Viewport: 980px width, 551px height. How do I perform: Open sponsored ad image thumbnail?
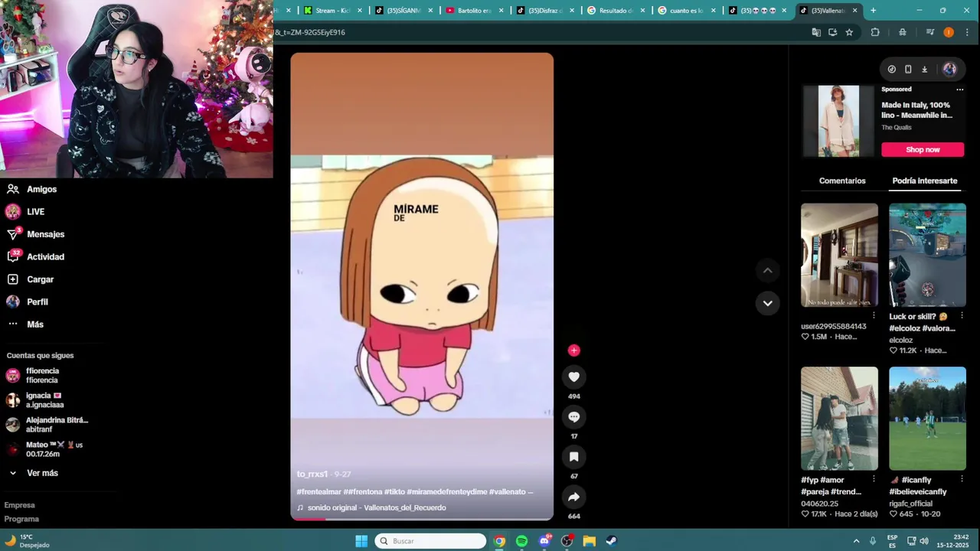[x=838, y=121]
